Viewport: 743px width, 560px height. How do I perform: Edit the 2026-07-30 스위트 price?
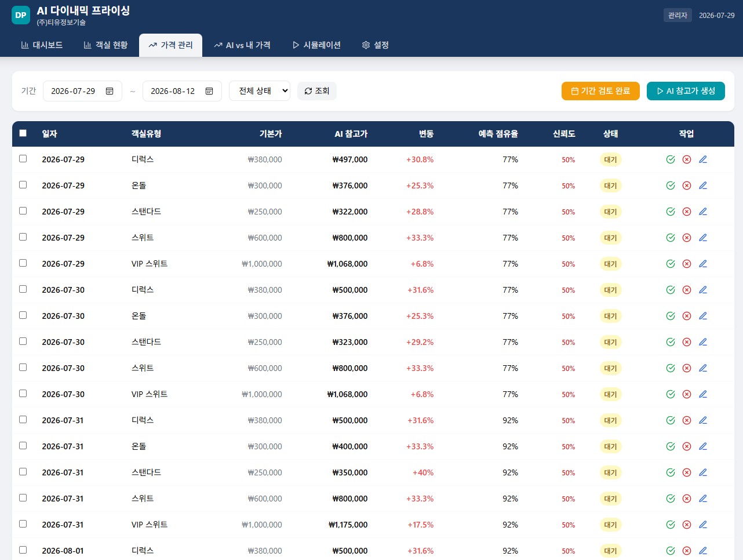(703, 368)
